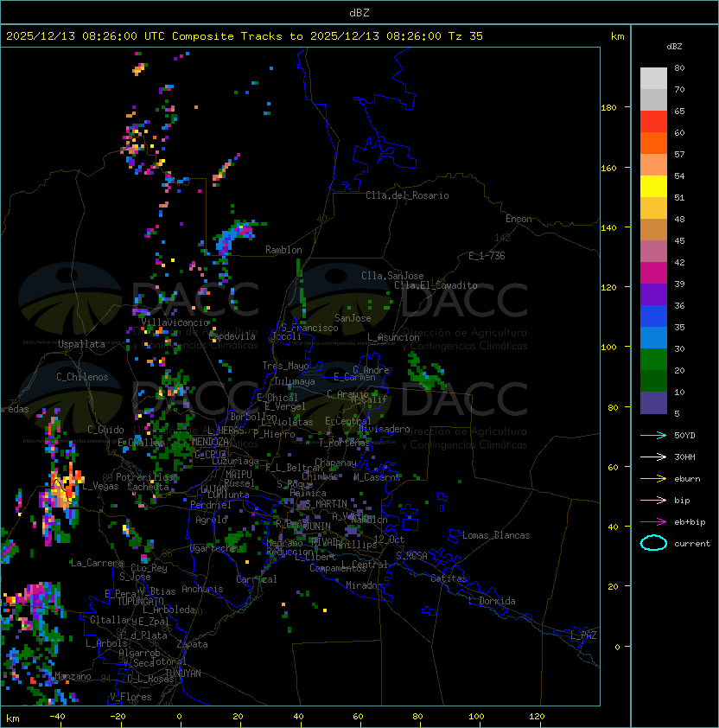Click the 'Anchoris' map label
719x728 pixels.
click(202, 589)
